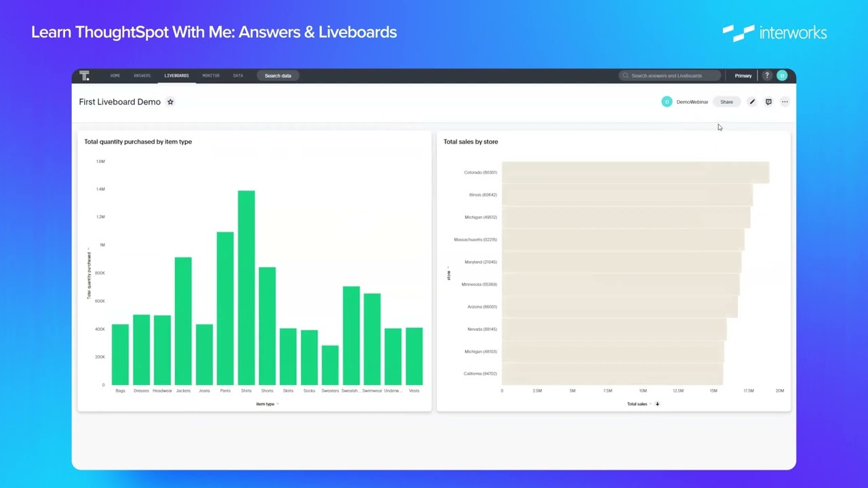Click the Search data button
Viewport: 868px width, 488px height.
click(x=278, y=76)
